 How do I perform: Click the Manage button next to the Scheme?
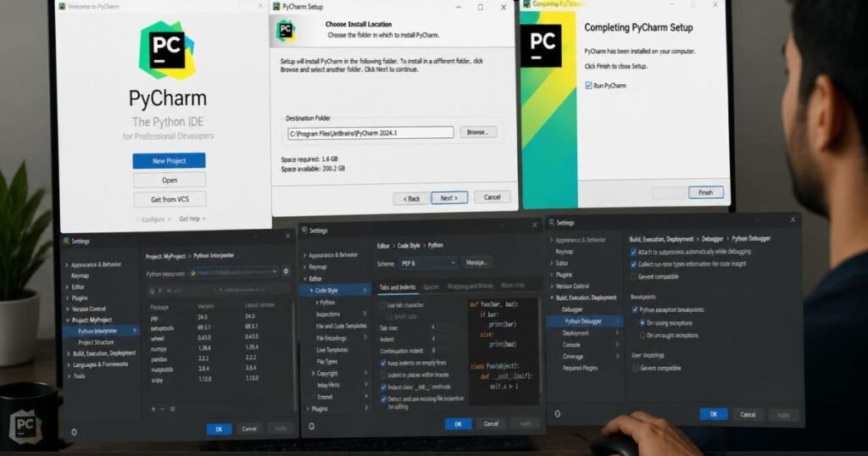tap(476, 262)
